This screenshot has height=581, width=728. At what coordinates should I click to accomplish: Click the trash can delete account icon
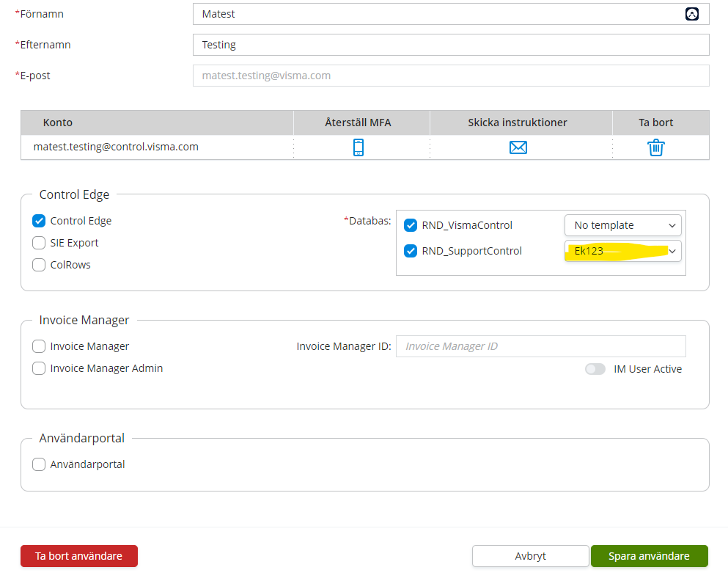(656, 147)
